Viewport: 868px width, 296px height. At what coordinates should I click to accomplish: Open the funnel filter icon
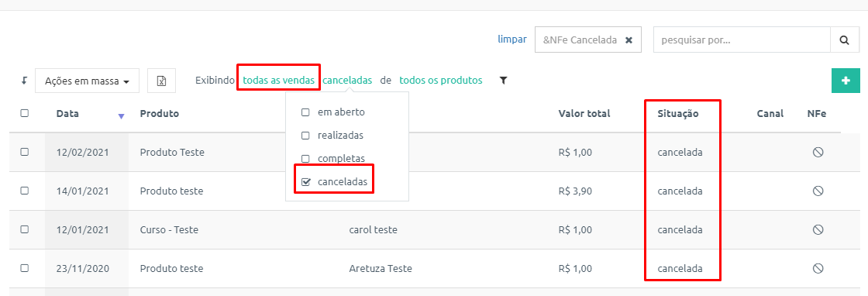click(503, 81)
